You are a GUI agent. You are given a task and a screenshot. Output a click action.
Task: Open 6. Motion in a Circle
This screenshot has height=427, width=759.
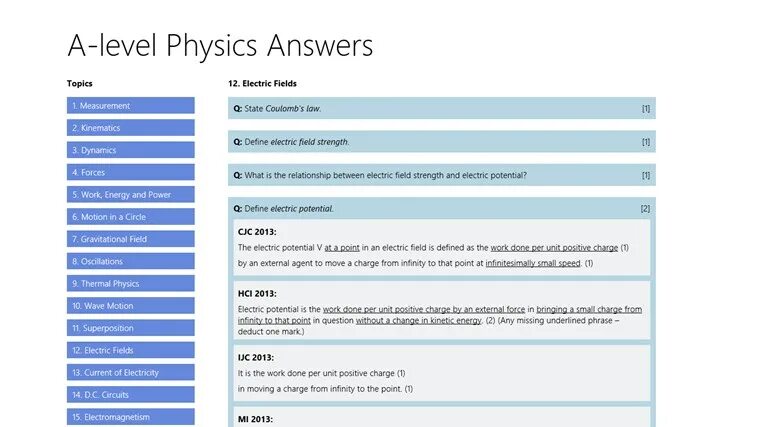click(131, 217)
